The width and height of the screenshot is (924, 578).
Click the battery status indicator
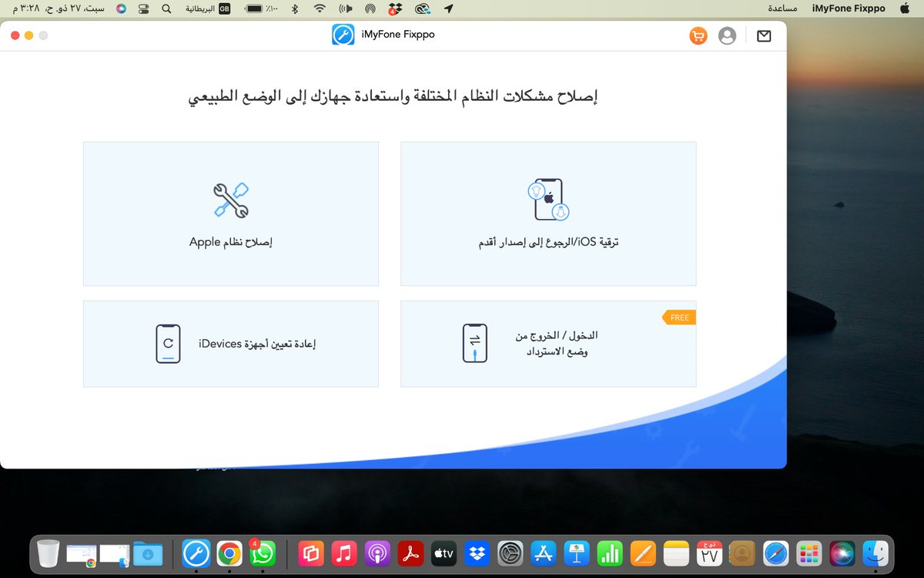261,9
